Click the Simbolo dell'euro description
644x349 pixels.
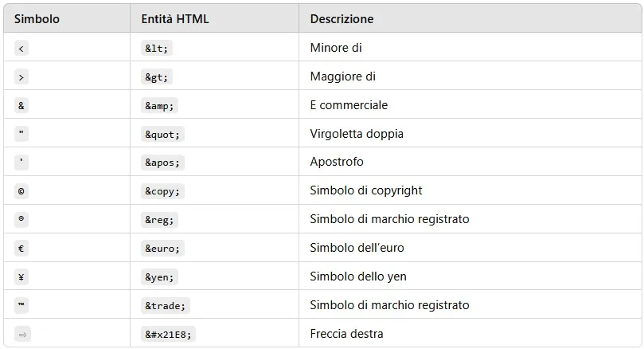[357, 248]
